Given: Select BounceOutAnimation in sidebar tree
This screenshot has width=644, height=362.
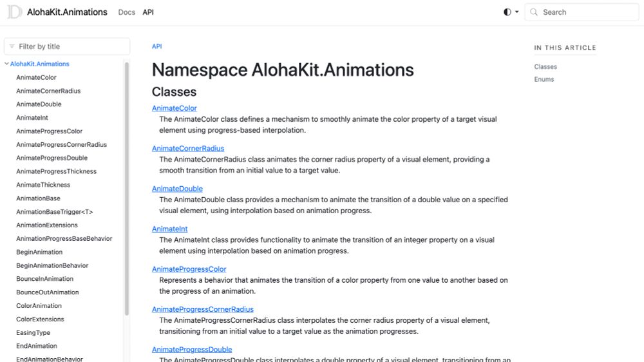Looking at the screenshot, I should (x=48, y=292).
